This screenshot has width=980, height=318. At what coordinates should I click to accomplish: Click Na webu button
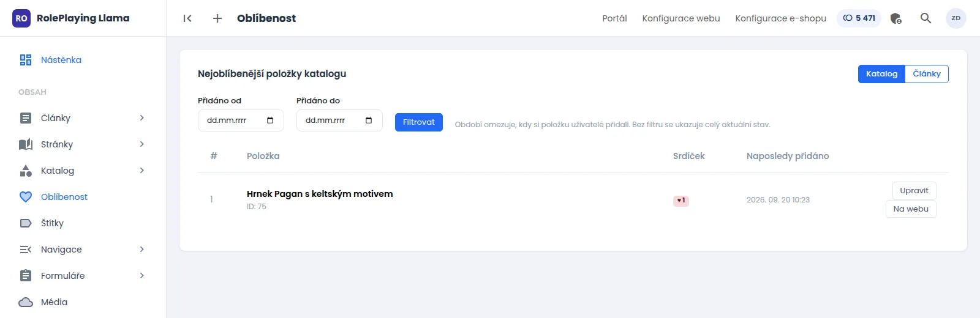[x=911, y=209]
